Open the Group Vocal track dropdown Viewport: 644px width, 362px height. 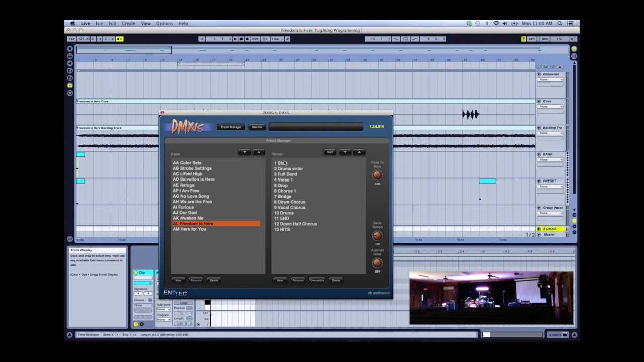[x=550, y=213]
